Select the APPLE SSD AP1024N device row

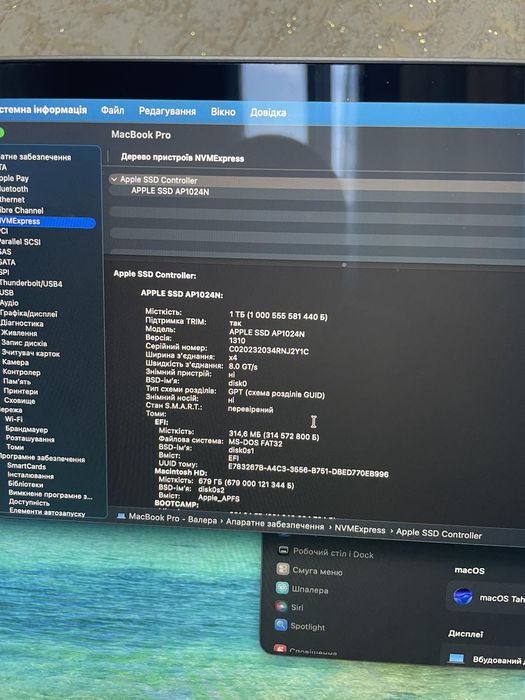pyautogui.click(x=170, y=192)
